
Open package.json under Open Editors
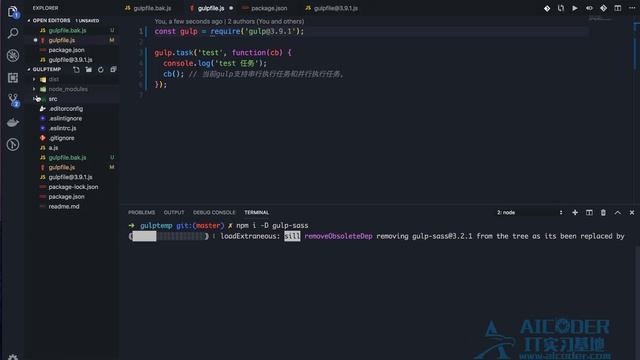67,50
